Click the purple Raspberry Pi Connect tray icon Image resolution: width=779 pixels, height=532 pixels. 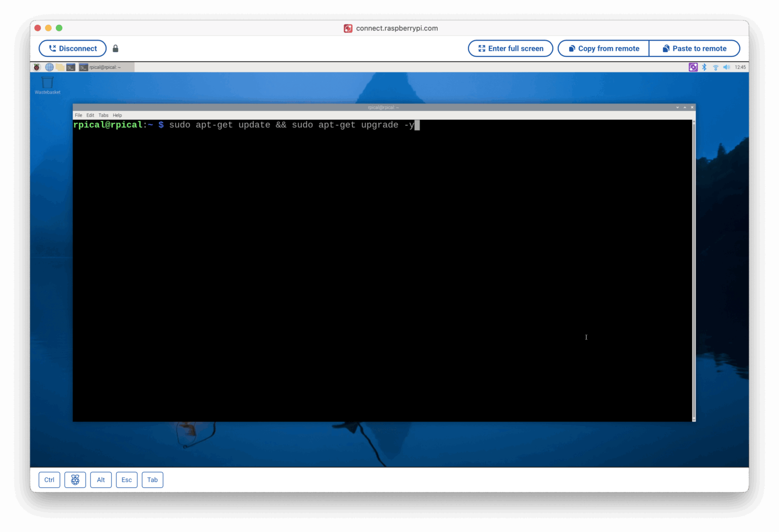coord(693,67)
